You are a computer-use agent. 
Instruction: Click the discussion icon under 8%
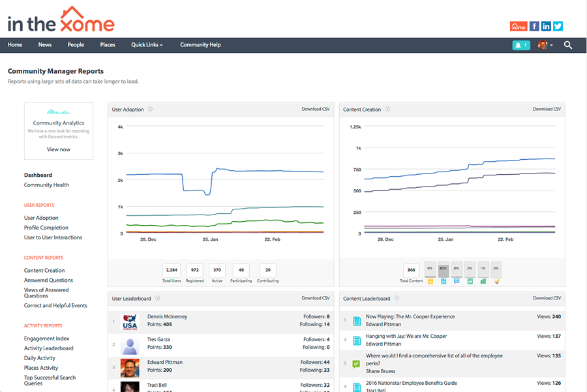[x=457, y=281]
